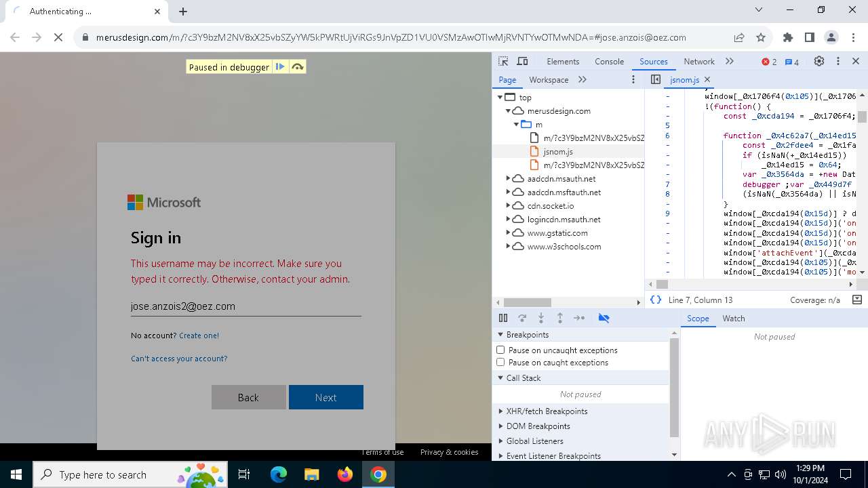Viewport: 868px width, 488px height.
Task: Toggle the coverage drawer icon
Action: pos(856,300)
